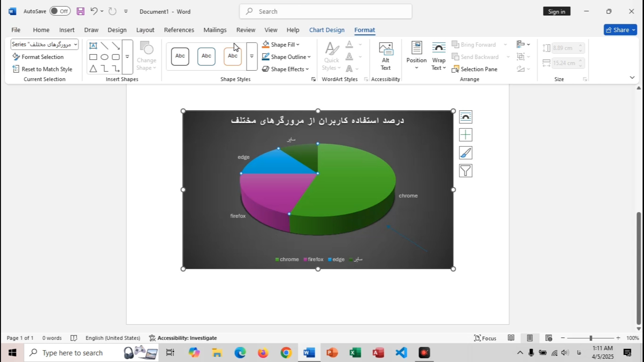The width and height of the screenshot is (644, 362).
Task: Open Chart Elements plus button
Action: (466, 135)
